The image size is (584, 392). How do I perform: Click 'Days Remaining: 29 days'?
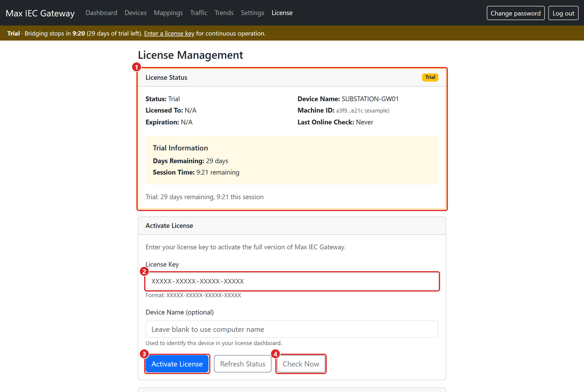coord(190,161)
